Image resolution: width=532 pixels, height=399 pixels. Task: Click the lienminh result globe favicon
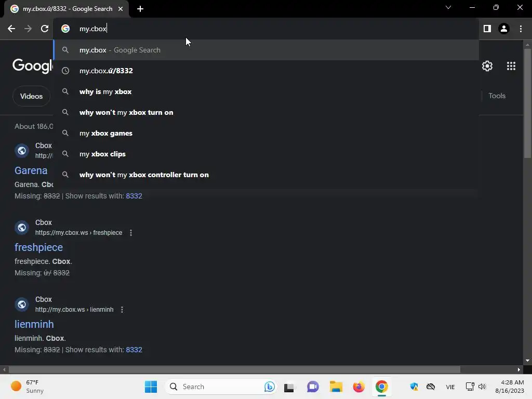click(22, 304)
